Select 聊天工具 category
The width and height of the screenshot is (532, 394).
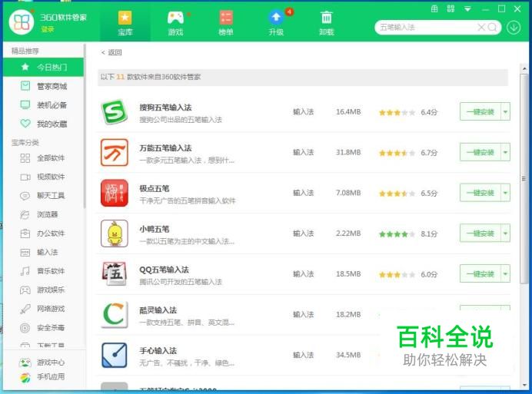43,196
